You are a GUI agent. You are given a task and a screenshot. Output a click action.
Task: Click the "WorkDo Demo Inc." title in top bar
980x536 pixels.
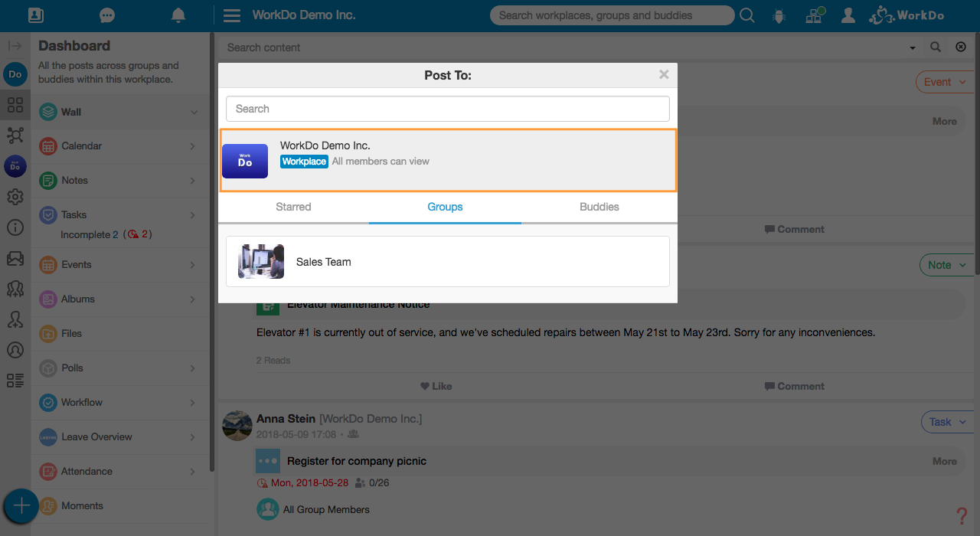tap(304, 15)
